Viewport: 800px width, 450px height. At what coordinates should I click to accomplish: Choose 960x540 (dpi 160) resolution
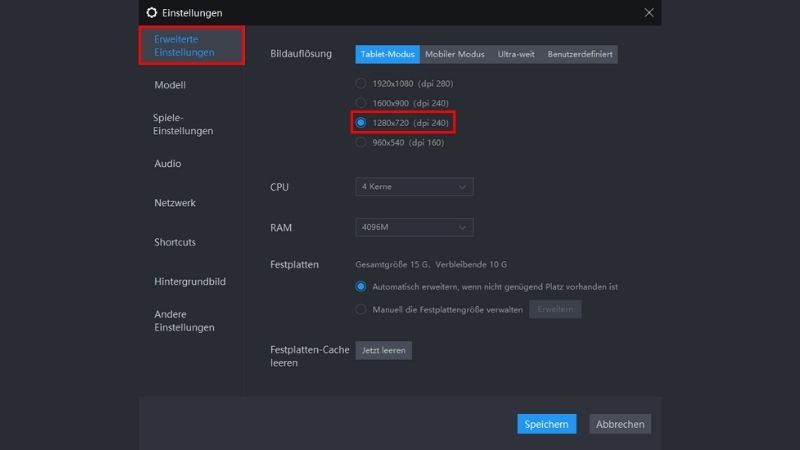[x=361, y=142]
